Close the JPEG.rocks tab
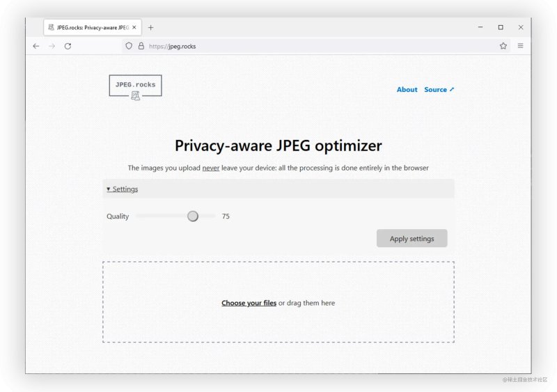 [x=134, y=27]
